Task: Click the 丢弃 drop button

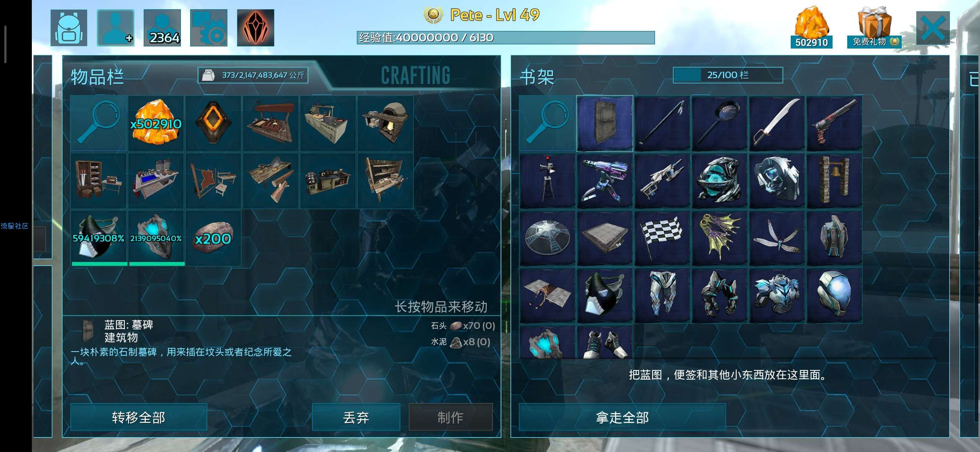Action: tap(356, 417)
